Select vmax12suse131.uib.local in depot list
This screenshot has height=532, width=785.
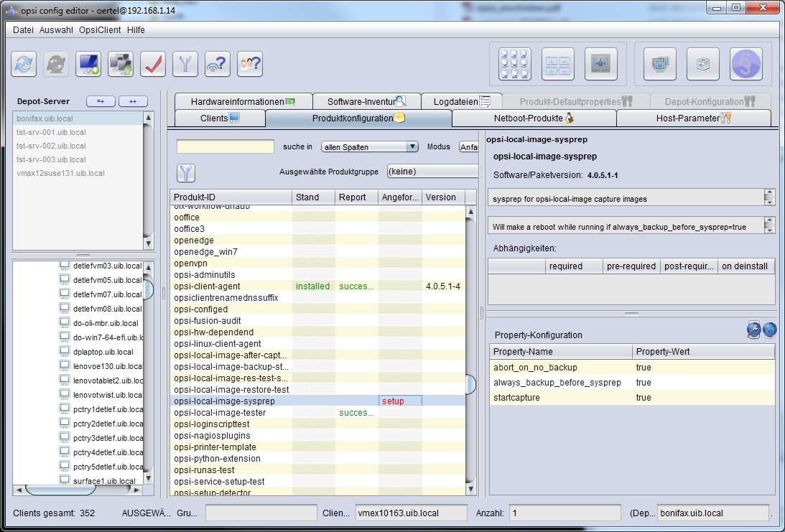point(78,173)
